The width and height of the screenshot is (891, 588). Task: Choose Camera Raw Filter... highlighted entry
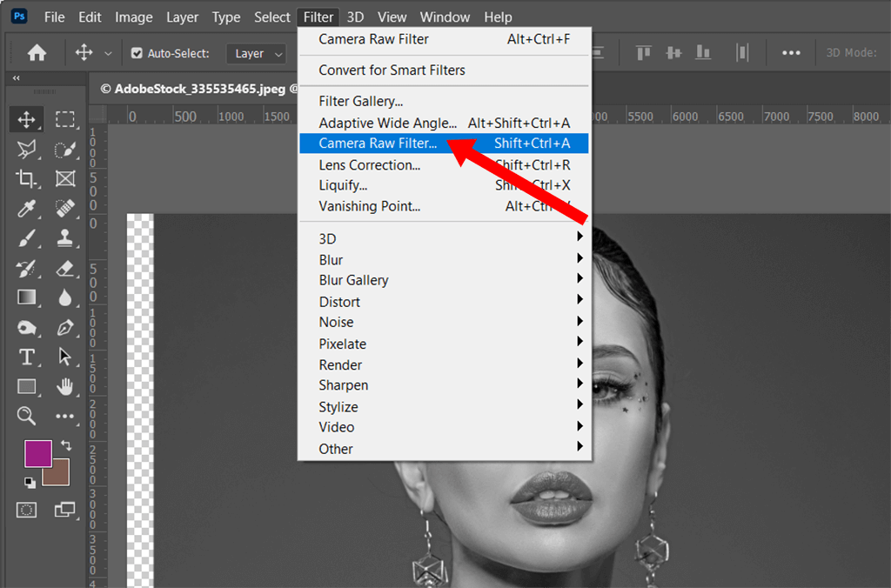coord(445,144)
